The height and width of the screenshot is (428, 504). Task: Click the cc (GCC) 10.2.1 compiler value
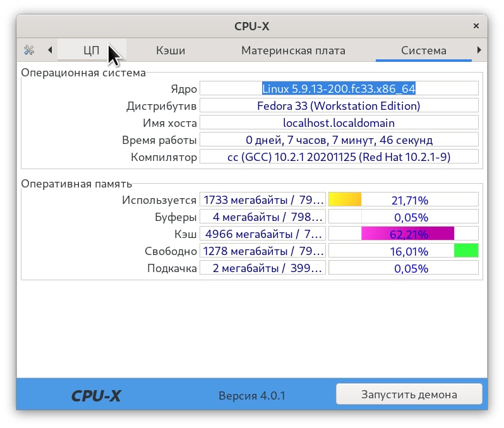click(339, 157)
